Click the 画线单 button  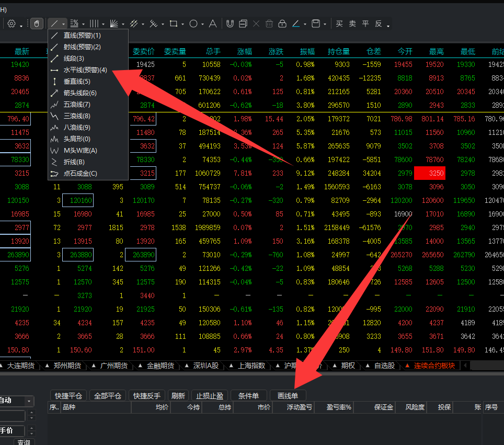tap(288, 396)
